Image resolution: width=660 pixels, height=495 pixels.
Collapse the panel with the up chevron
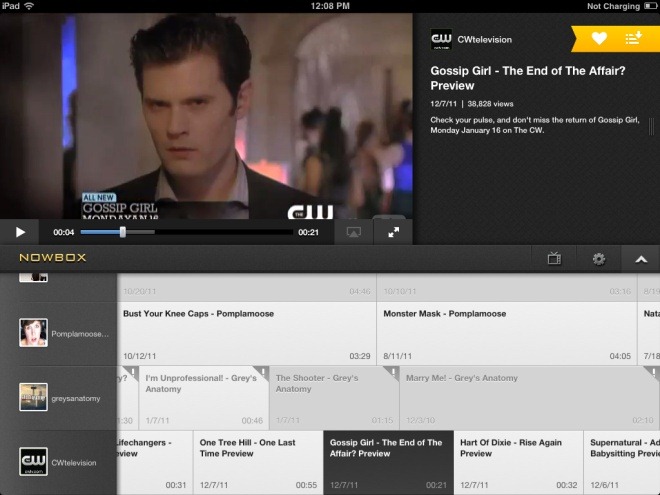click(641, 258)
